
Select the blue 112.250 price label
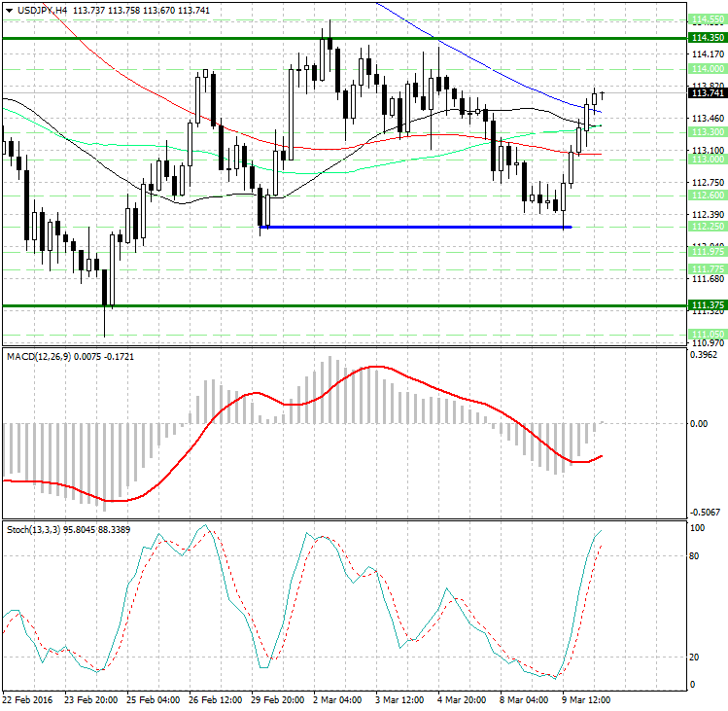pyautogui.click(x=707, y=227)
